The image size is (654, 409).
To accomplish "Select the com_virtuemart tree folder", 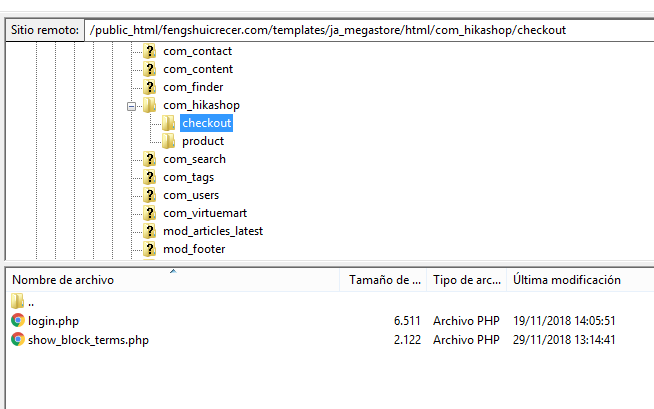I will point(205,213).
